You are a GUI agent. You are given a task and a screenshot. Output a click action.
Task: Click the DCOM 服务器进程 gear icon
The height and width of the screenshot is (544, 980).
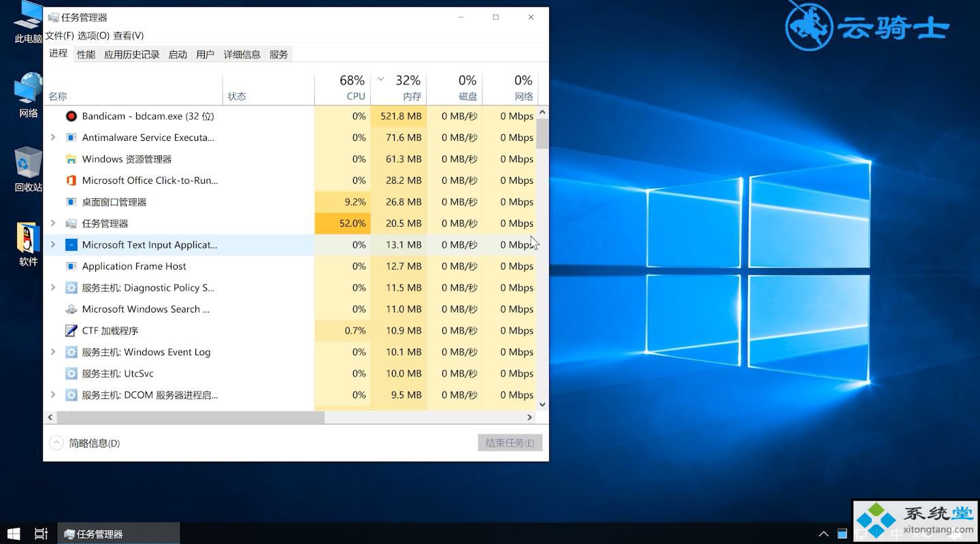click(71, 395)
